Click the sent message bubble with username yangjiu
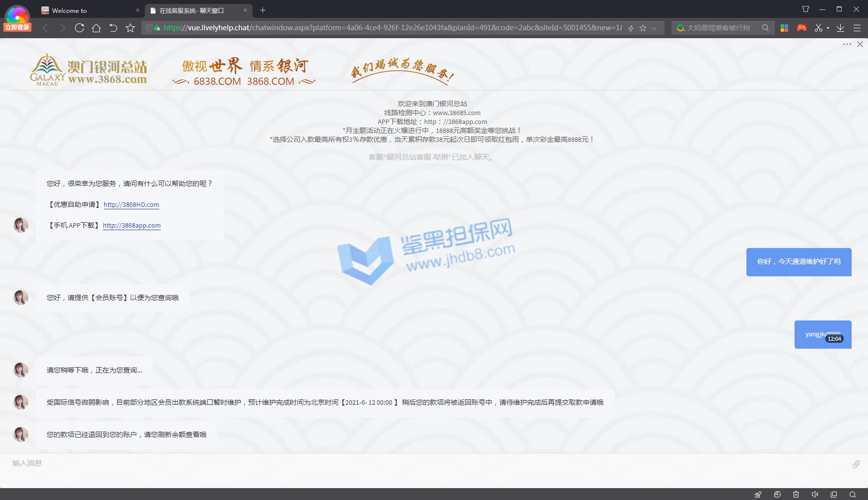 click(823, 334)
